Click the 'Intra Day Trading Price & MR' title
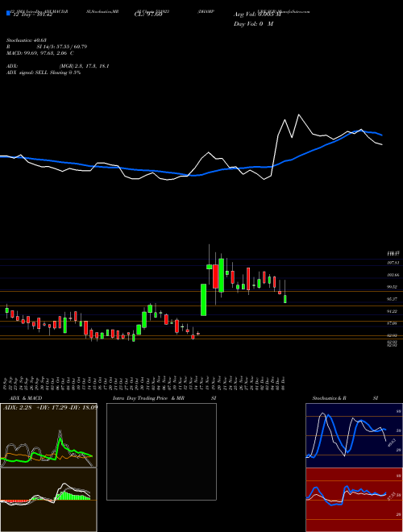Image resolution: width=403 pixels, height=532 pixels. click(x=148, y=398)
